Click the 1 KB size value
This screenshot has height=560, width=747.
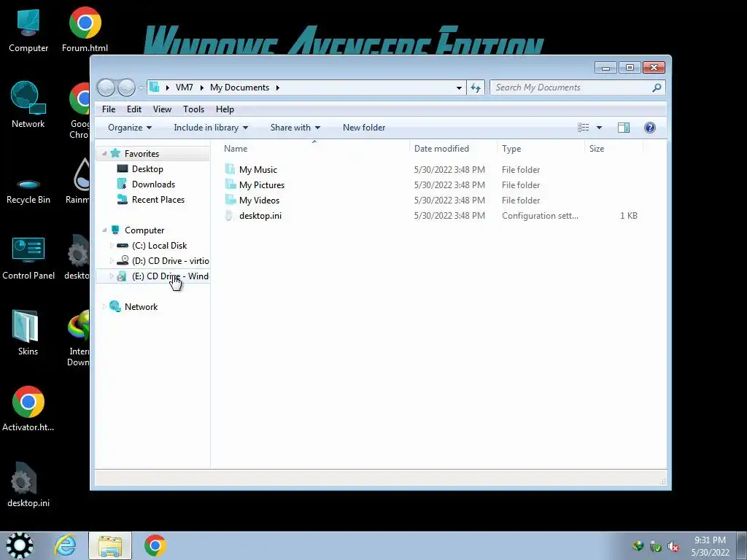(628, 216)
